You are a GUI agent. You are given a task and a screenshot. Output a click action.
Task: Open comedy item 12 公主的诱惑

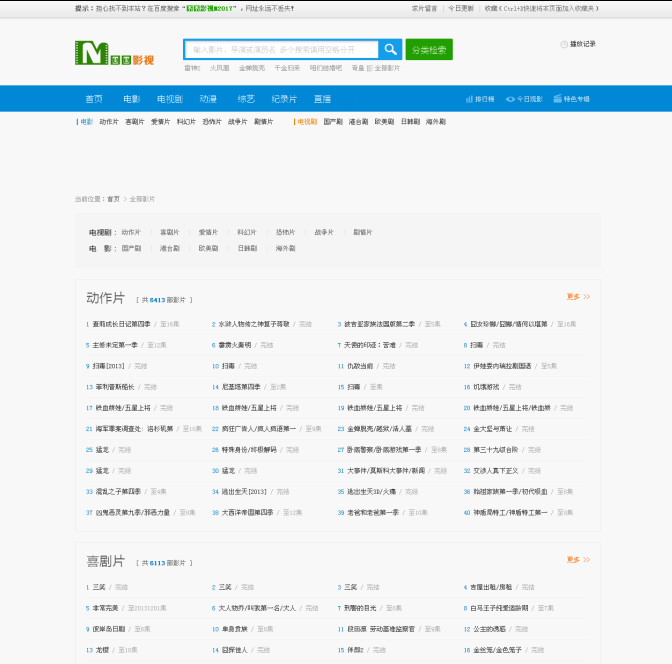[x=489, y=629]
